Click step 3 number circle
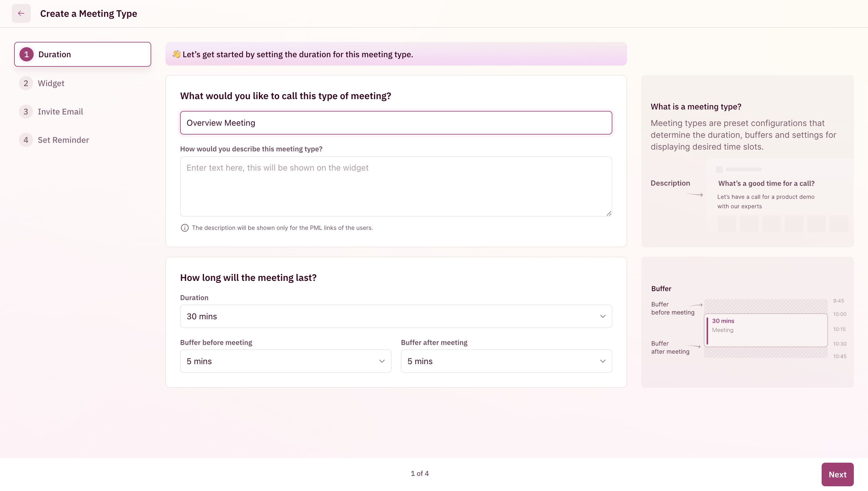Image resolution: width=868 pixels, height=491 pixels. click(26, 112)
